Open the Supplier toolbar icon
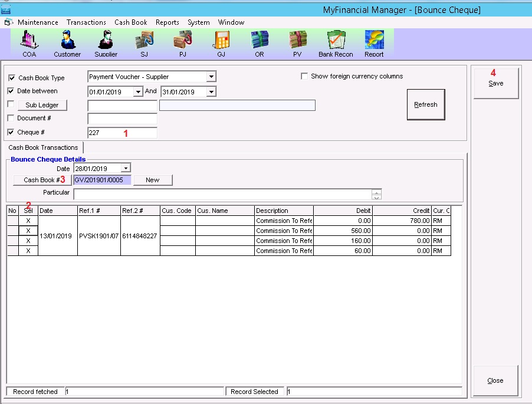 pyautogui.click(x=106, y=43)
